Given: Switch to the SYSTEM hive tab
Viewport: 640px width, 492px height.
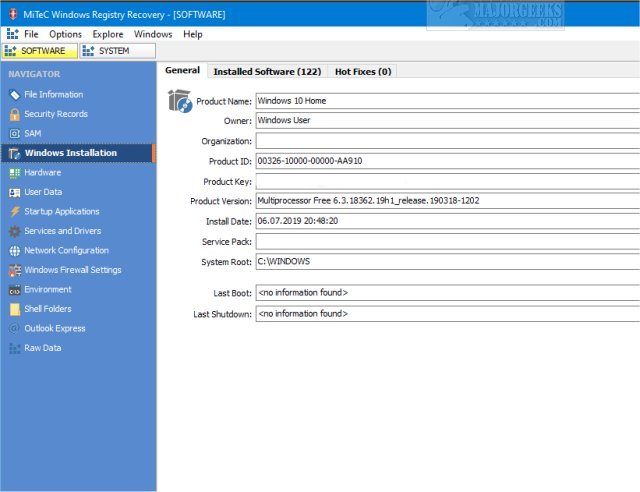Looking at the screenshot, I should (118, 51).
